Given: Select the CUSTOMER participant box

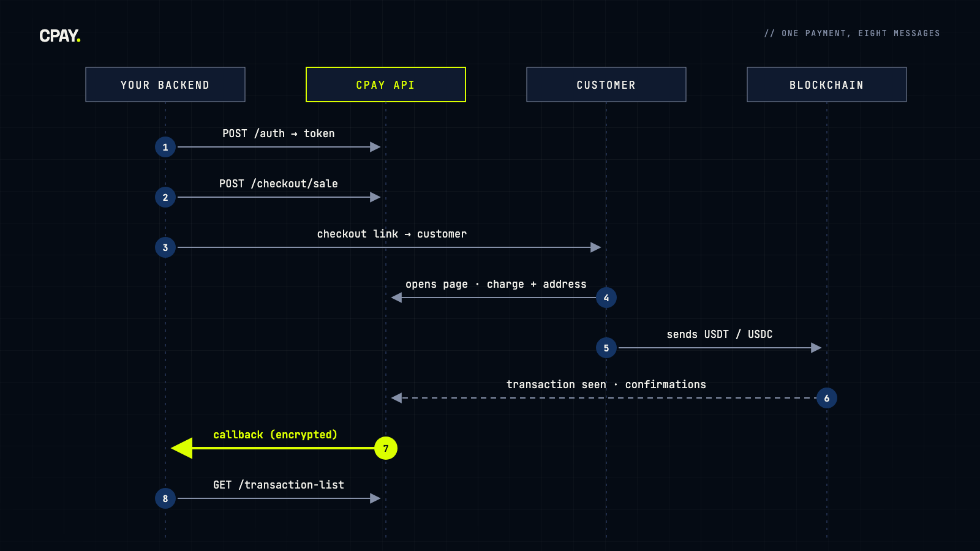Looking at the screenshot, I should point(606,84).
